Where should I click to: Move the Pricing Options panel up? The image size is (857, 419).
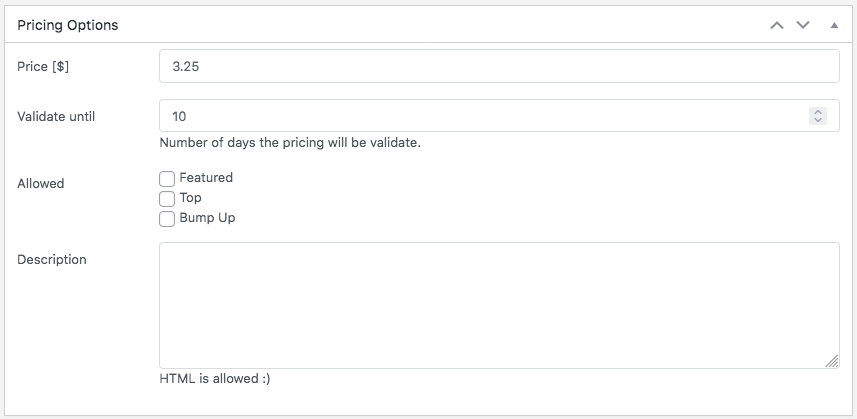click(x=777, y=25)
